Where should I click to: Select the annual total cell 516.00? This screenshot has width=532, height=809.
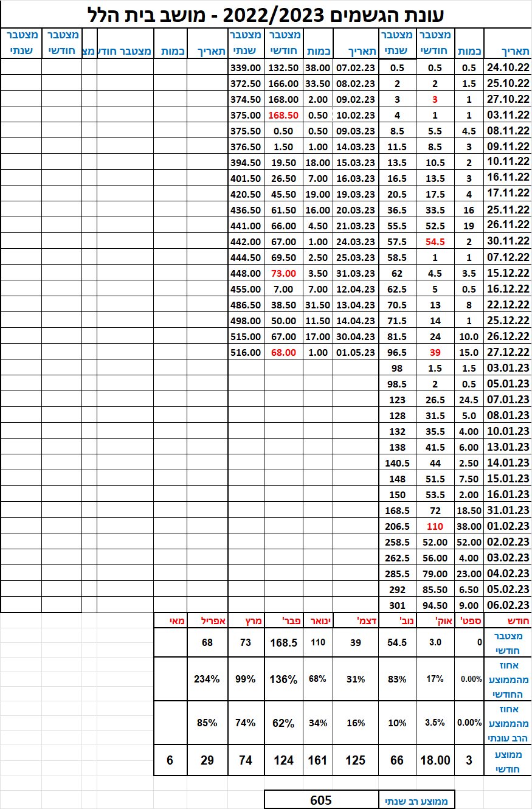[246, 352]
